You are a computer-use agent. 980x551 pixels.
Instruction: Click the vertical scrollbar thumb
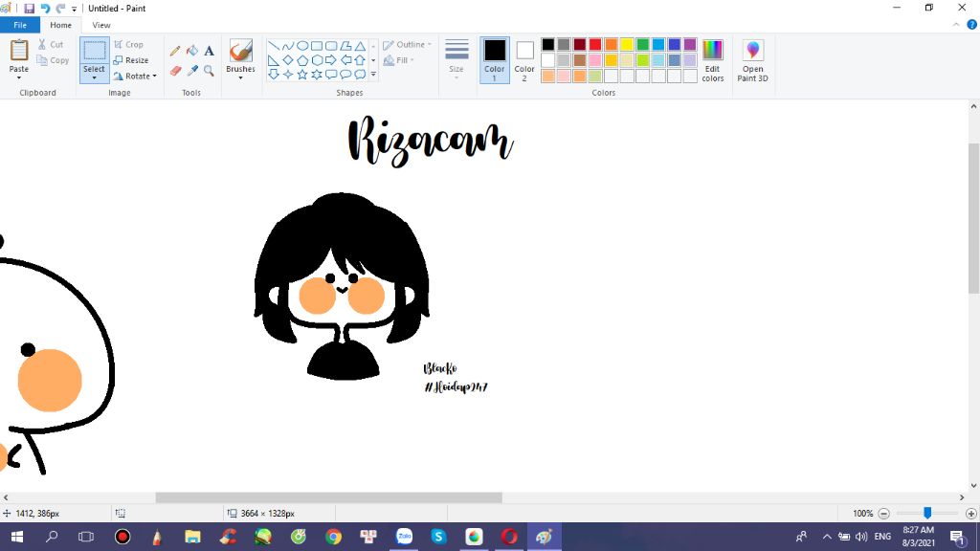point(973,218)
